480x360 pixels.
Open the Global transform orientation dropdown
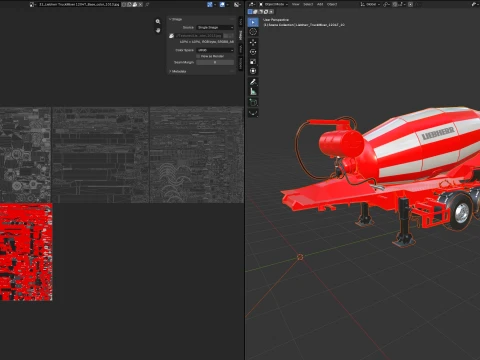(370, 4)
